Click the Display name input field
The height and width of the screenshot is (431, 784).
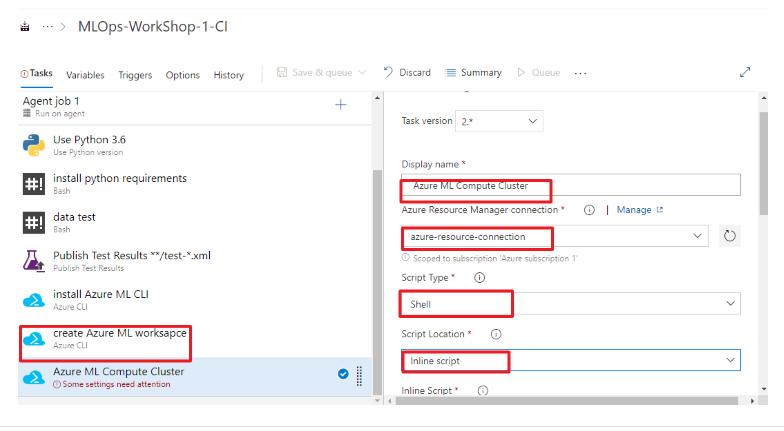tap(570, 186)
